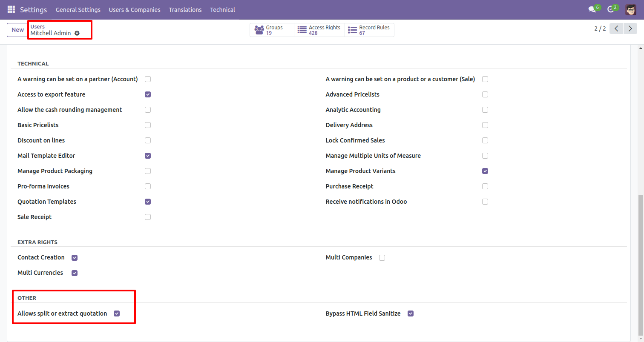This screenshot has height=342, width=644.
Task: Enable Allow the cash rounding management
Action: pyautogui.click(x=148, y=110)
